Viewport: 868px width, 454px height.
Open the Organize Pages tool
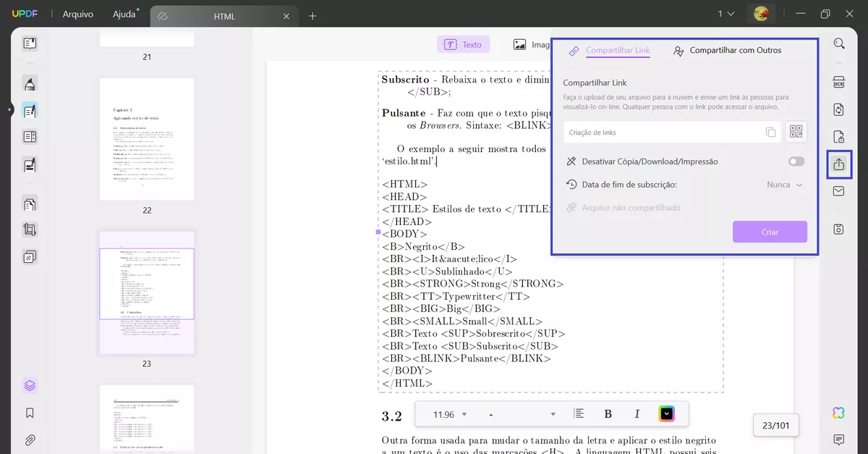[29, 203]
